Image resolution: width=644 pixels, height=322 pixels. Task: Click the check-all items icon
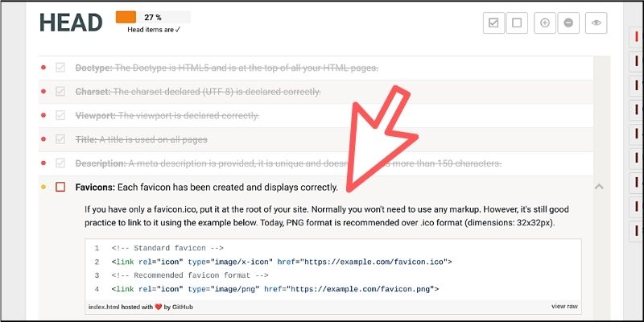[493, 23]
